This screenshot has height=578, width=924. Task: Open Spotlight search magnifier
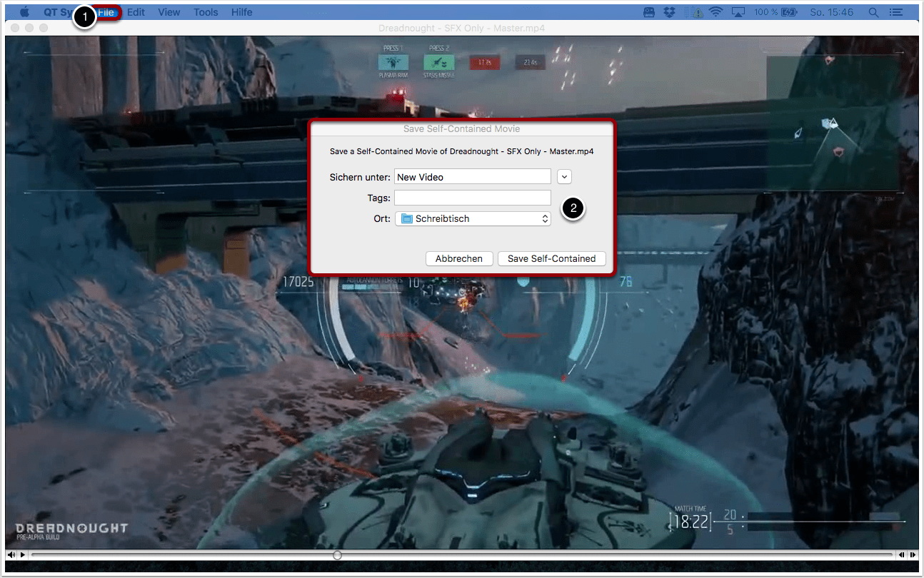(x=873, y=12)
